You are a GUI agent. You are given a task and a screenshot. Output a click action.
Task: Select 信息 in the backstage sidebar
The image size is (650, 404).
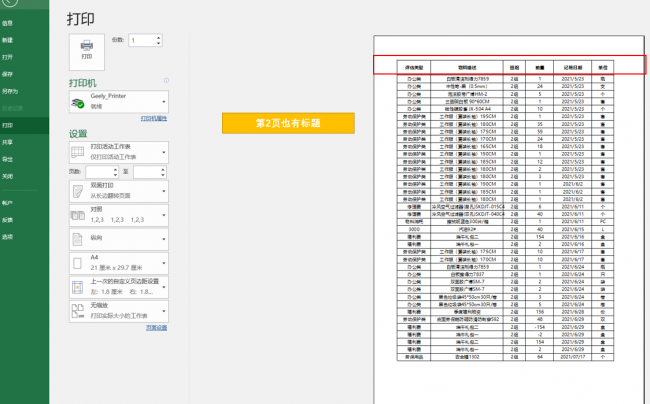click(7, 23)
